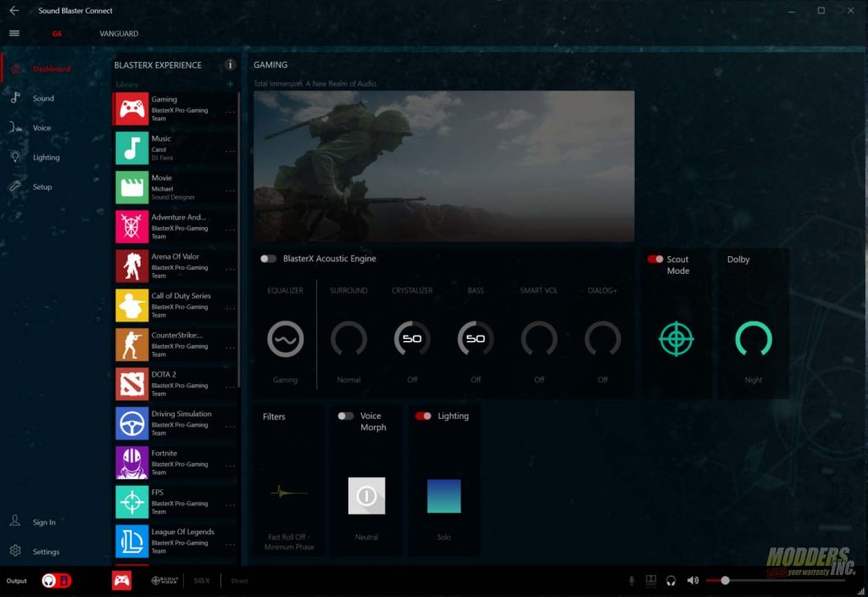This screenshot has width=868, height=597.
Task: Select the Music profile icon
Action: 131,148
